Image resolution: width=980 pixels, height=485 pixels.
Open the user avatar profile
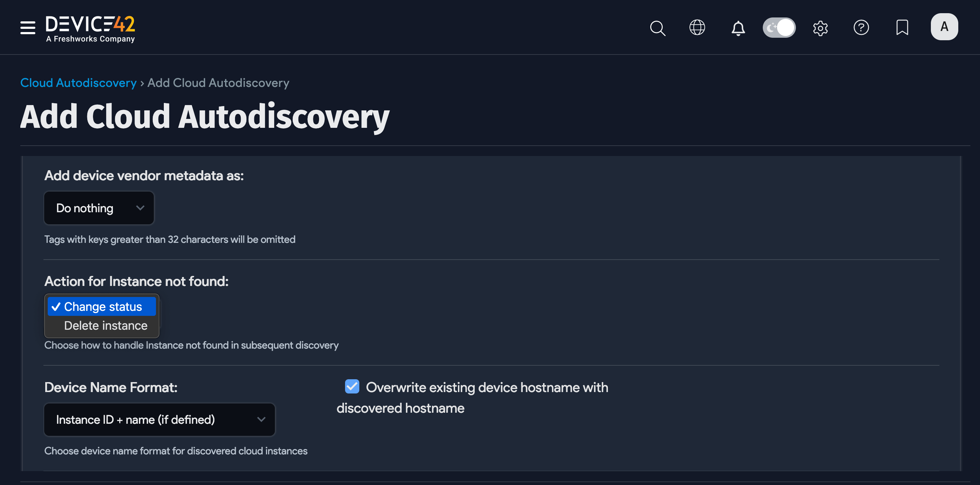[x=944, y=27]
